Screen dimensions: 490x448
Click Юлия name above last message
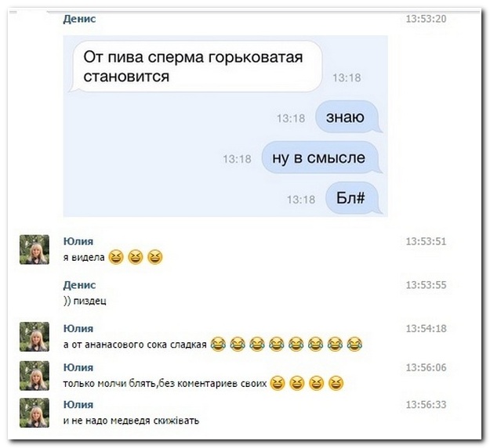[x=78, y=405]
